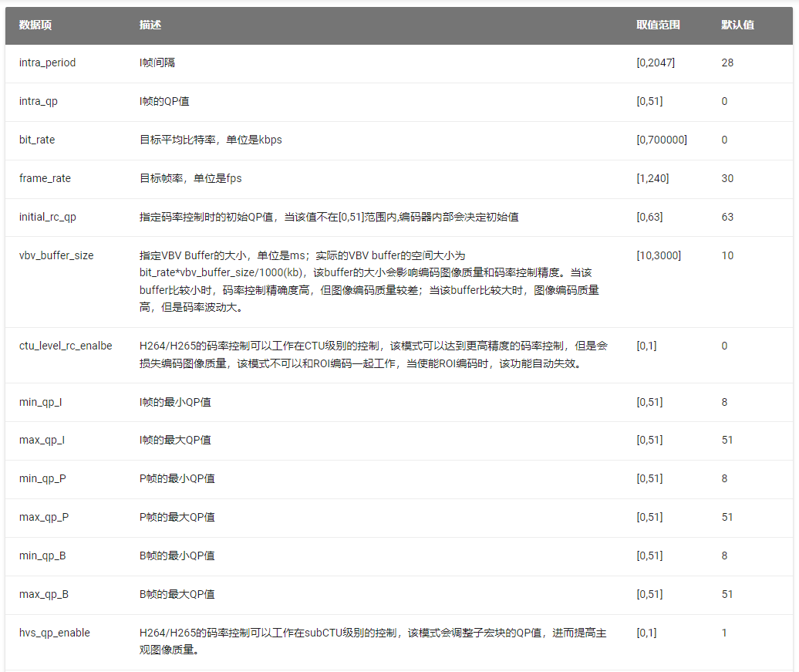
Task: Click the initial_rc_qp parameter name
Action: [x=48, y=217]
